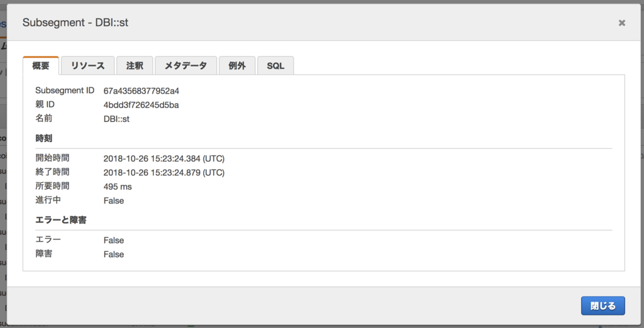Show the メタデータ tab

tap(186, 66)
